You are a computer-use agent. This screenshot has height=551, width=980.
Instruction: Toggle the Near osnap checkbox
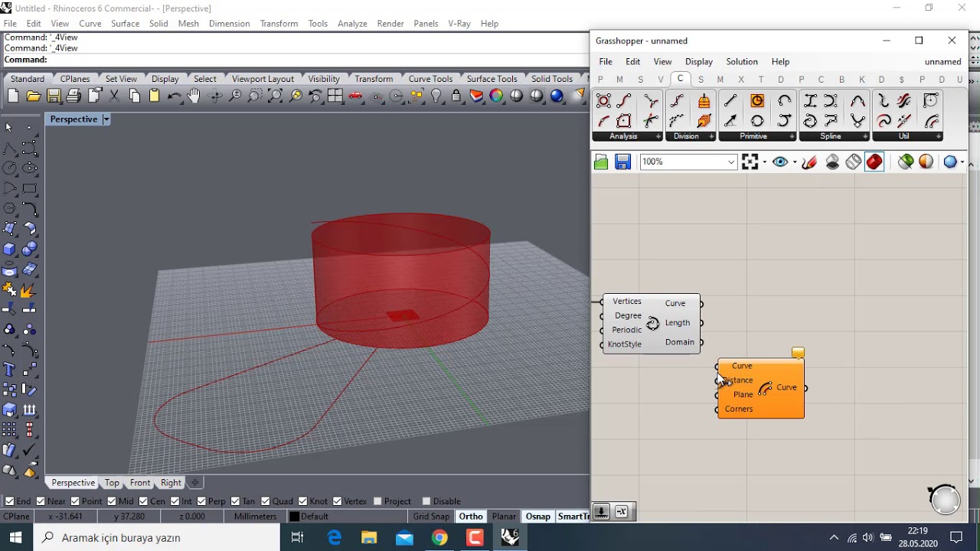pos(40,501)
